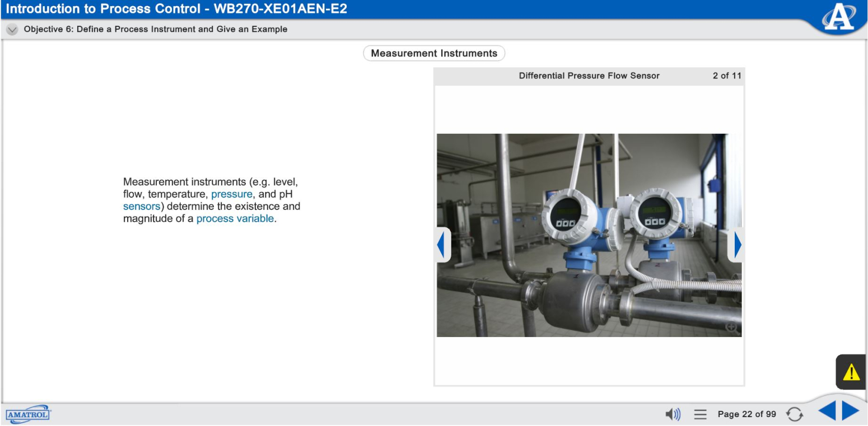The image size is (868, 426).
Task: Open the hamburger menu in the bottom bar
Action: pyautogui.click(x=700, y=414)
